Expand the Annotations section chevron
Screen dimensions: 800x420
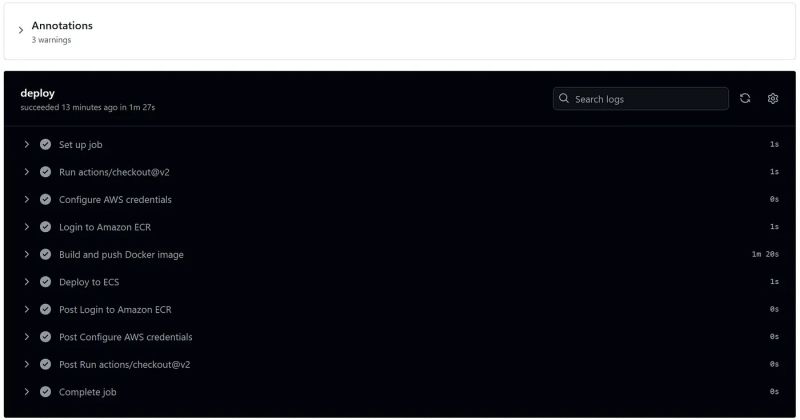coord(20,31)
